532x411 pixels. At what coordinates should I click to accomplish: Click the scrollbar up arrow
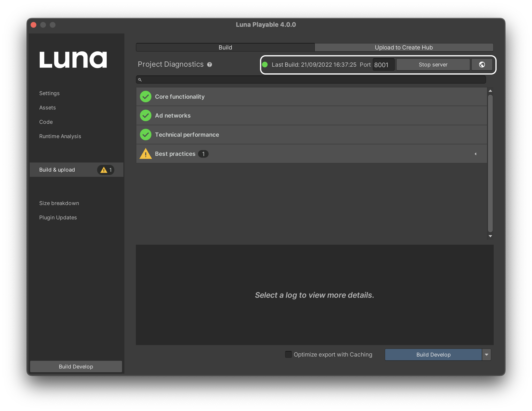pyautogui.click(x=490, y=91)
